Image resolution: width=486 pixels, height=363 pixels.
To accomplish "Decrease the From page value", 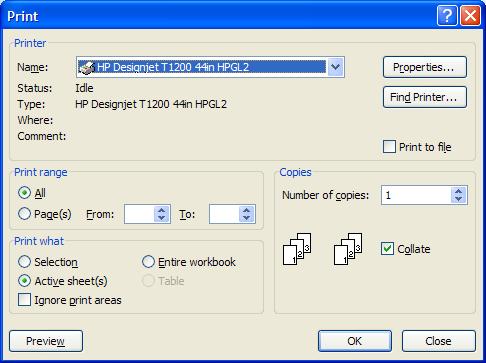I will (x=162, y=218).
